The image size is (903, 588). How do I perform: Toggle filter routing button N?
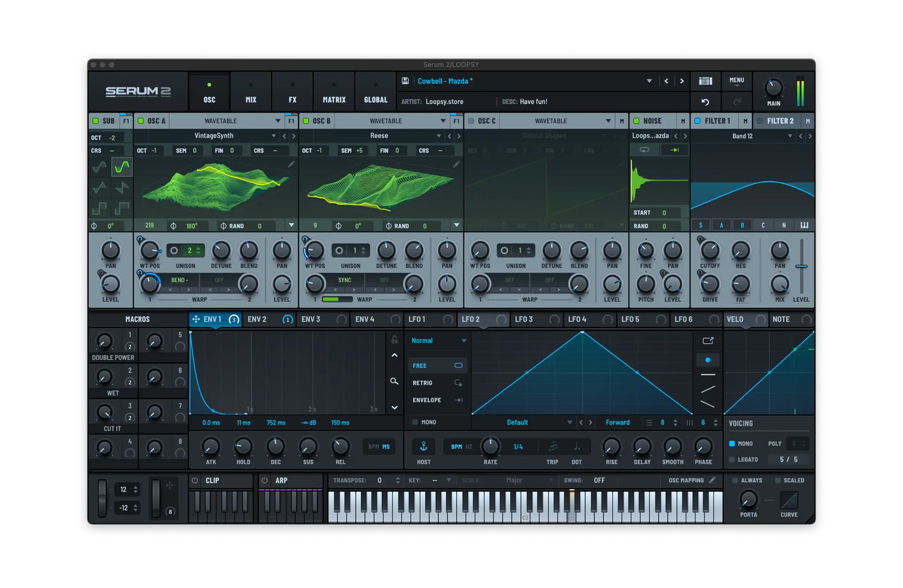tap(784, 225)
